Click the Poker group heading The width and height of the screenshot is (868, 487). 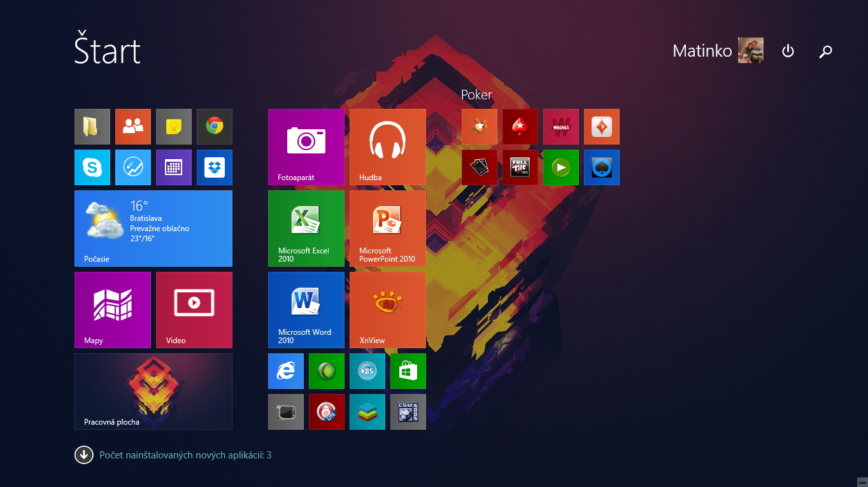click(x=476, y=95)
